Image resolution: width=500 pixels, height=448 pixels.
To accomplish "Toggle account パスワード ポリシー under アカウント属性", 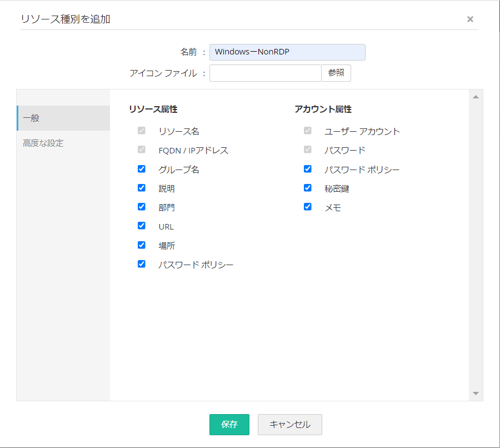I will pyautogui.click(x=308, y=169).
